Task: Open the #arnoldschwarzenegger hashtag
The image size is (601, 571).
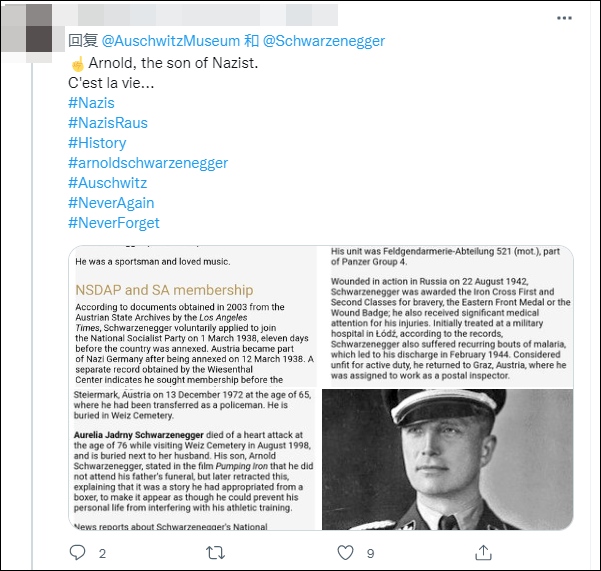Action: 148,163
